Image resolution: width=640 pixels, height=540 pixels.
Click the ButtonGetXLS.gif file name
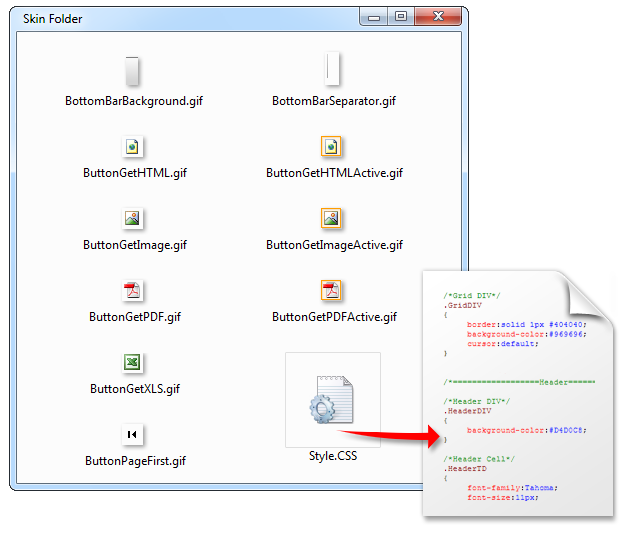click(135, 389)
